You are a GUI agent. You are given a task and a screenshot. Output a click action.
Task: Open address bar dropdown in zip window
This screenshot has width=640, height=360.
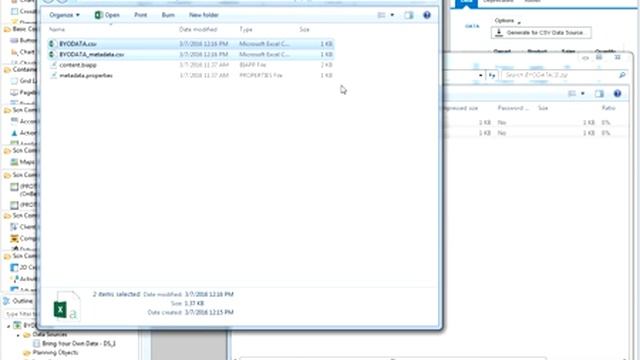481,75
